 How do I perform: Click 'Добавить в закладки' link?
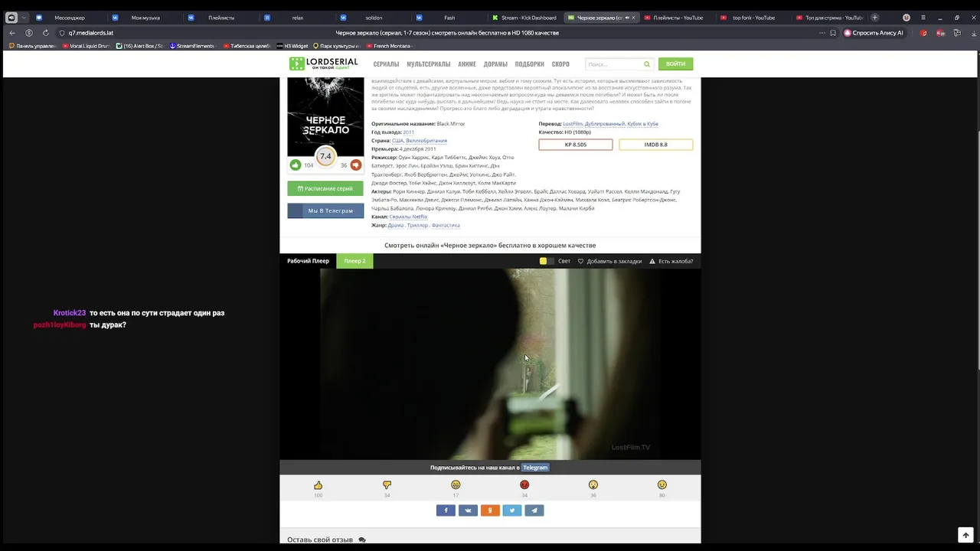pyautogui.click(x=609, y=261)
